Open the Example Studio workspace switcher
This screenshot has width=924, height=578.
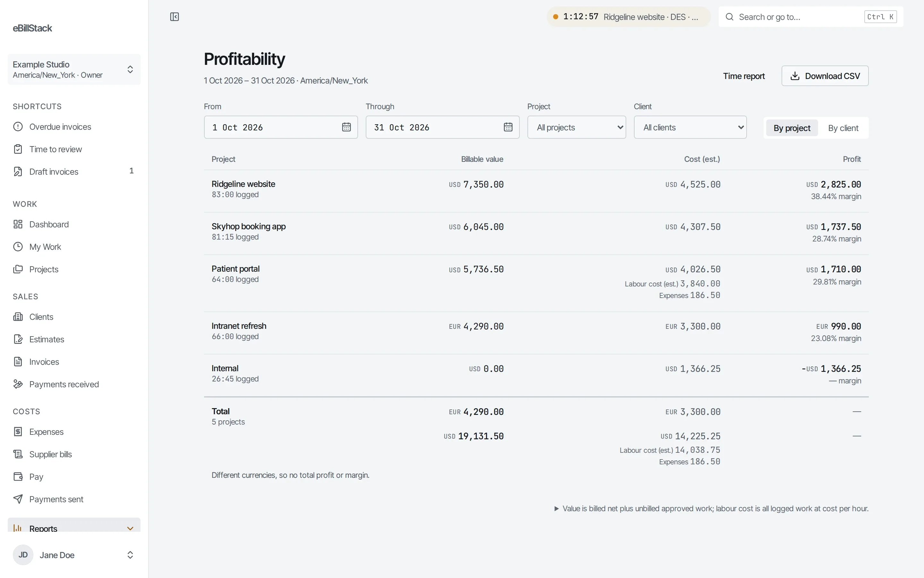[74, 70]
